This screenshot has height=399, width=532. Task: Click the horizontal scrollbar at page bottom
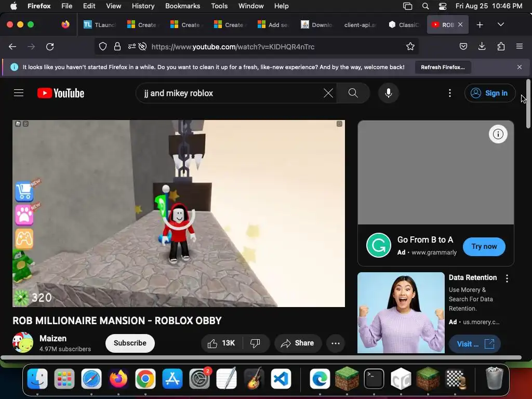click(x=261, y=357)
